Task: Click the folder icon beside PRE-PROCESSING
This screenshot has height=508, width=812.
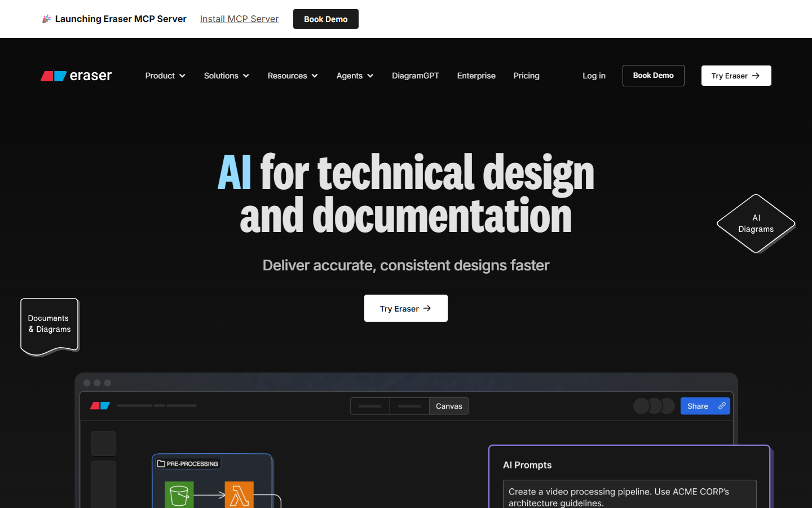Action: [x=161, y=464]
